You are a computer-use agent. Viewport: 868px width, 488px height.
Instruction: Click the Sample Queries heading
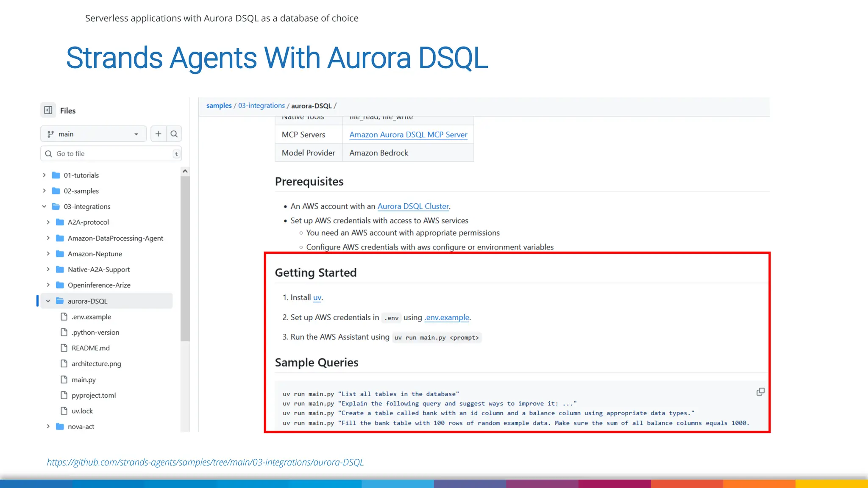click(317, 363)
